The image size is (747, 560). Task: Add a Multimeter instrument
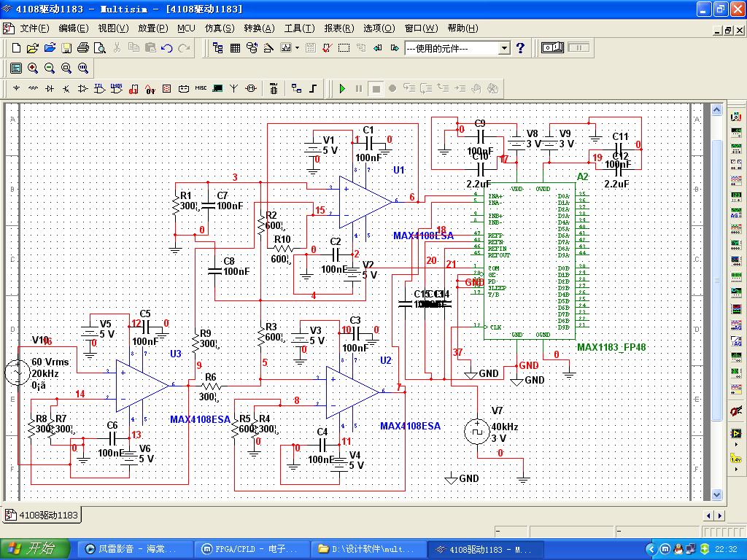coord(736,116)
